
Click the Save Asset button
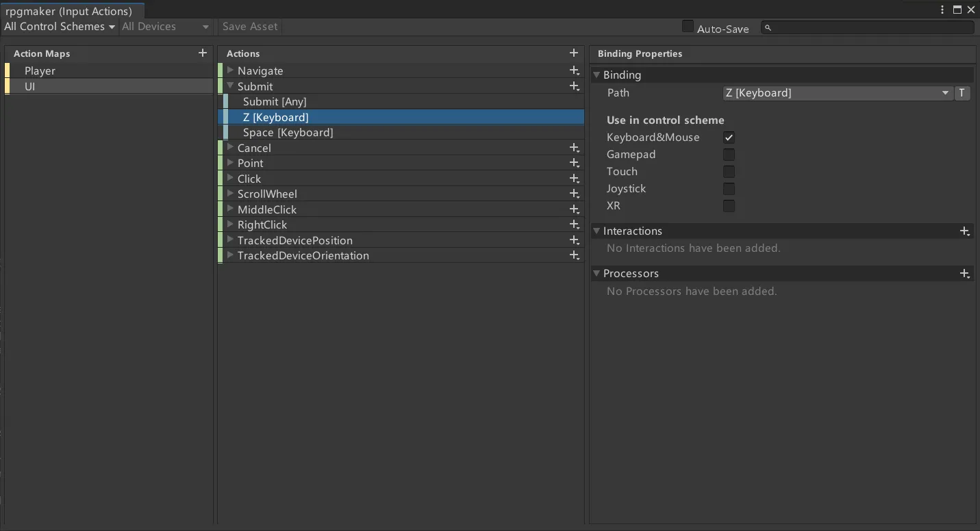point(250,27)
